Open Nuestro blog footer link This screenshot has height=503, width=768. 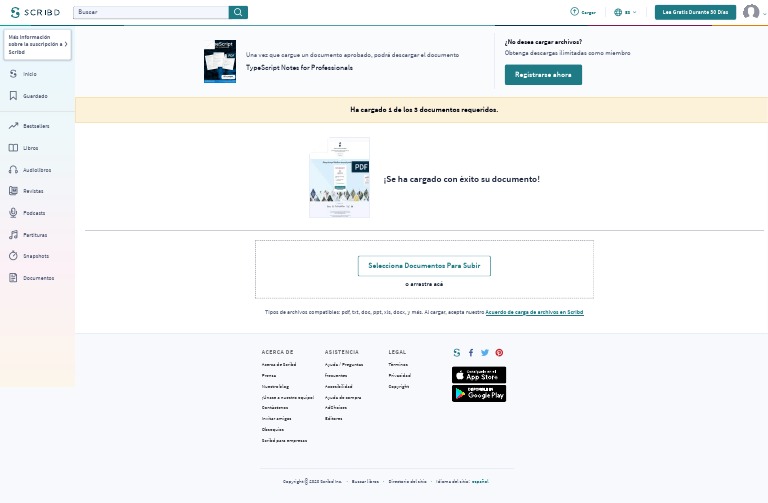click(275, 386)
